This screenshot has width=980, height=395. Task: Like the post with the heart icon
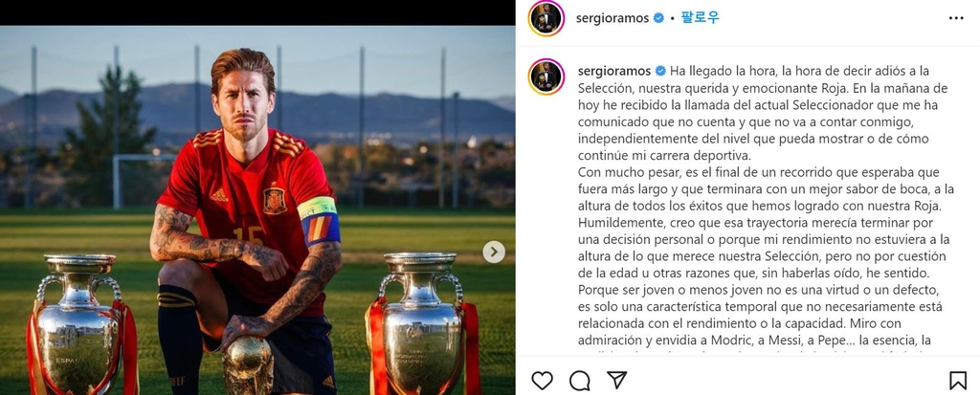pyautogui.click(x=542, y=380)
